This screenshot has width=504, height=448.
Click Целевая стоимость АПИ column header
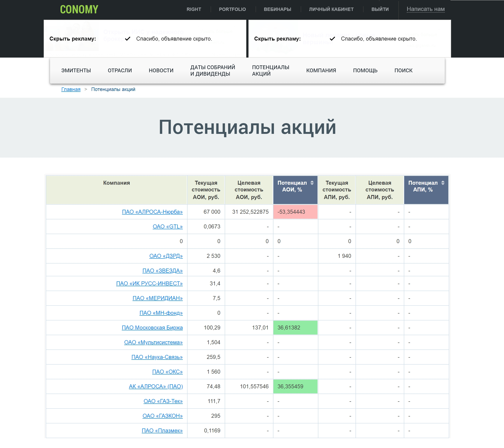[x=380, y=190]
